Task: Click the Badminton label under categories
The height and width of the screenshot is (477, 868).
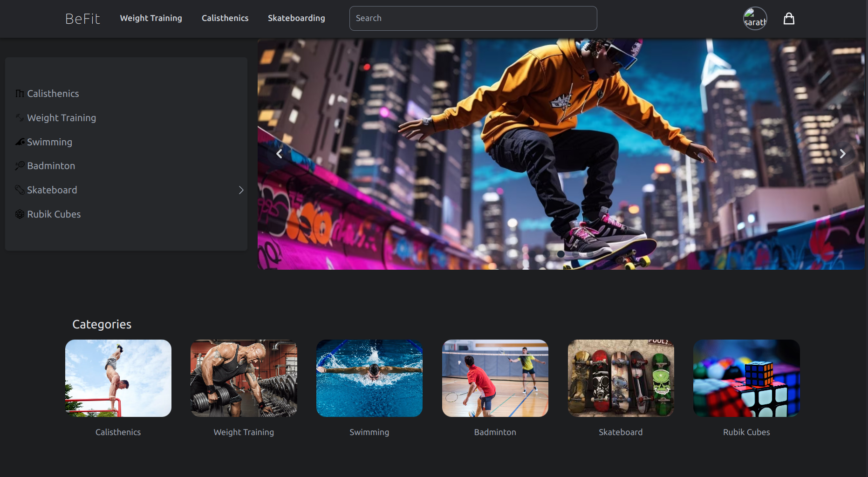Action: [x=495, y=432]
